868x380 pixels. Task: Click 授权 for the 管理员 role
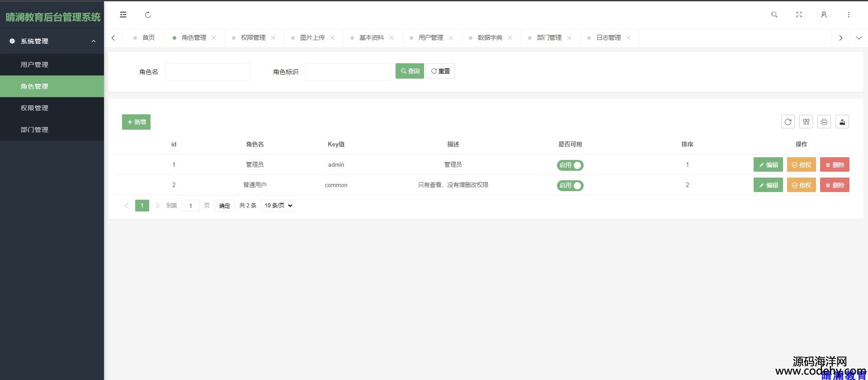tap(801, 165)
